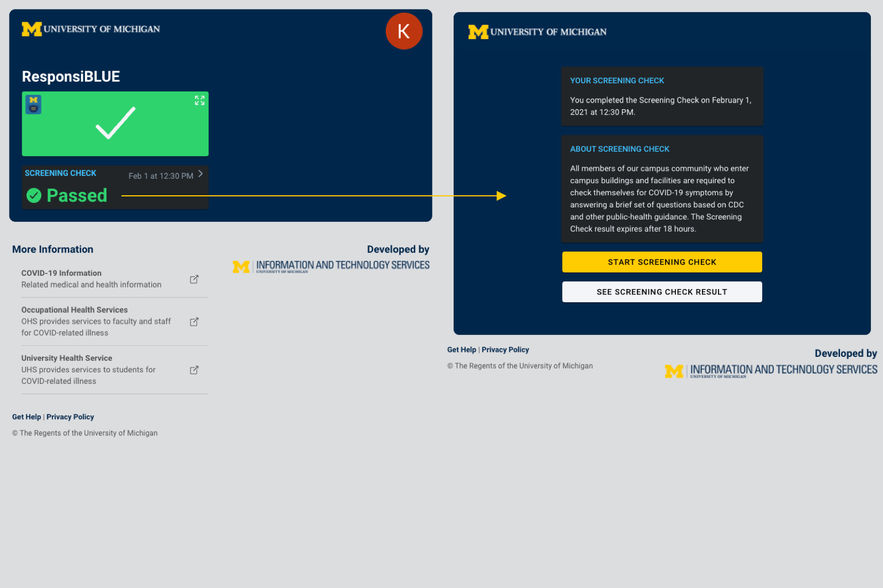Open the K user avatar menu

tap(404, 31)
